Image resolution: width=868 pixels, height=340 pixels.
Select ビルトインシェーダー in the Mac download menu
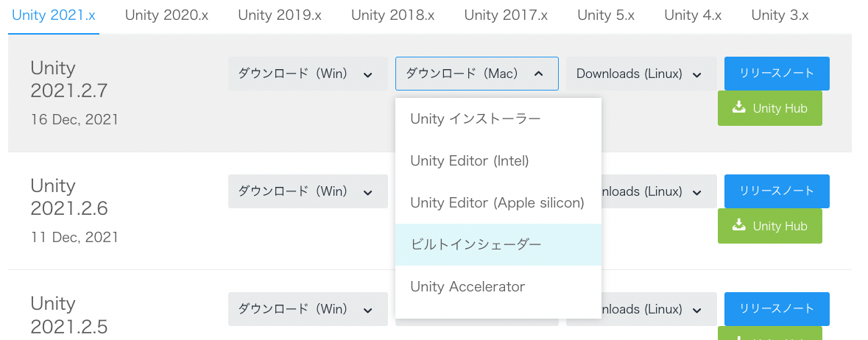pyautogui.click(x=498, y=245)
